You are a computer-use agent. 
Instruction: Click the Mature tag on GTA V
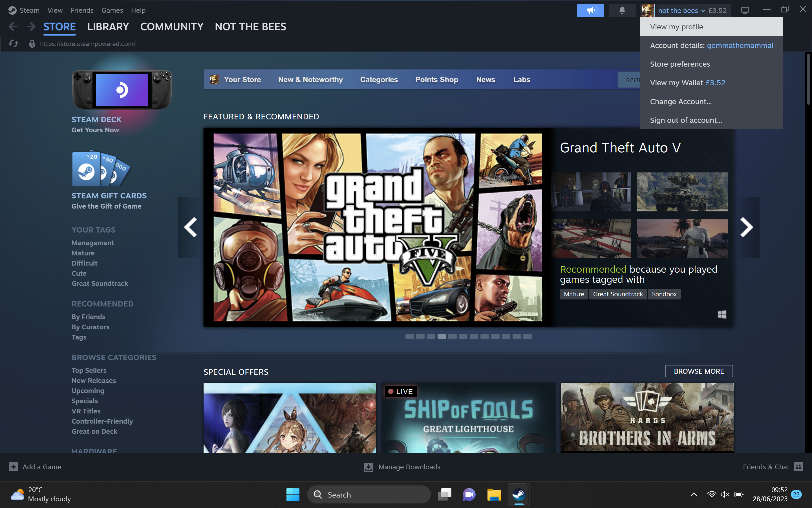tap(574, 294)
